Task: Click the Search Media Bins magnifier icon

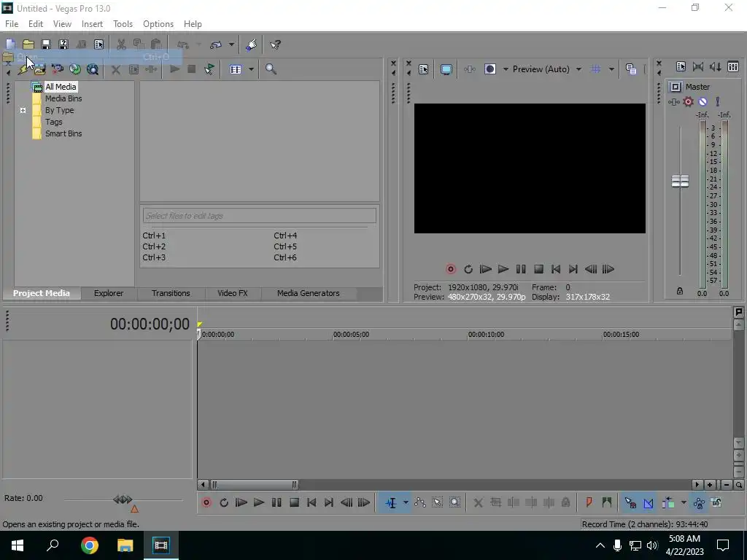Action: pos(271,69)
